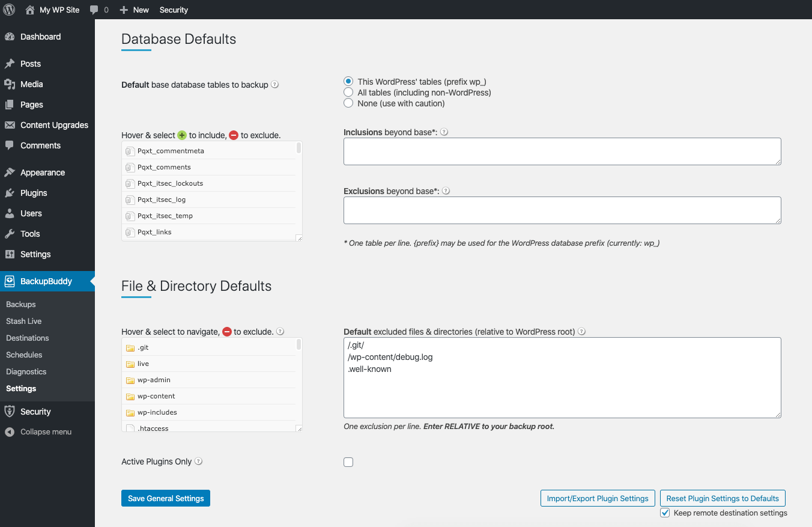The width and height of the screenshot is (812, 527).
Task: Click help icon next to Inclusions beyond base
Action: pyautogui.click(x=444, y=132)
